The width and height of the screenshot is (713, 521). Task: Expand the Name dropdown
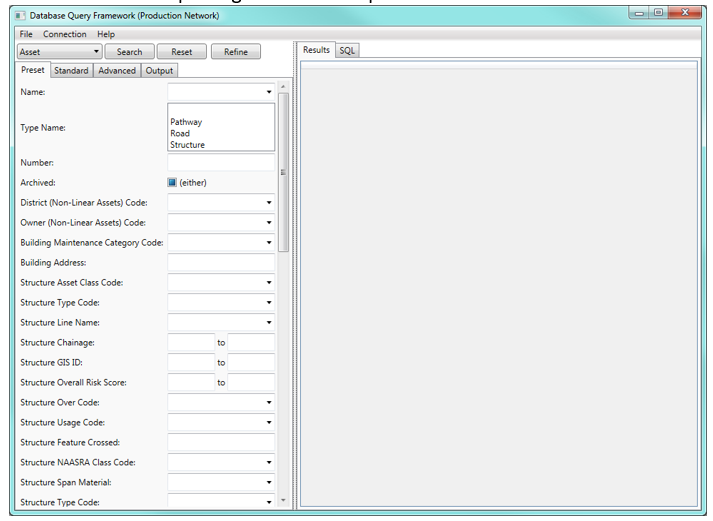(x=221, y=92)
